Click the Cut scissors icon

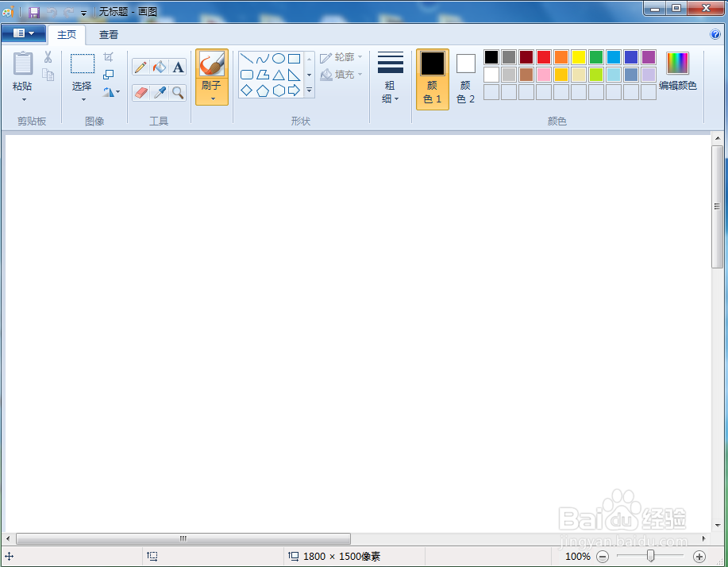(48, 57)
